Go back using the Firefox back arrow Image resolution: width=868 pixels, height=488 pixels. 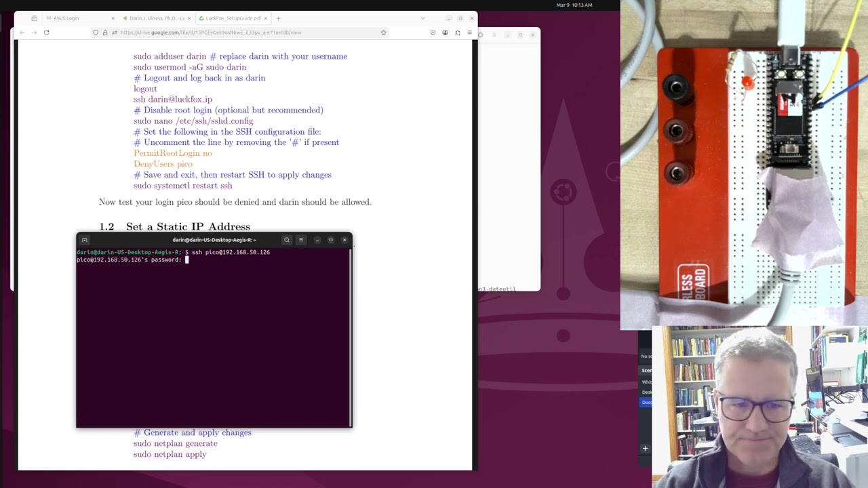tap(22, 33)
